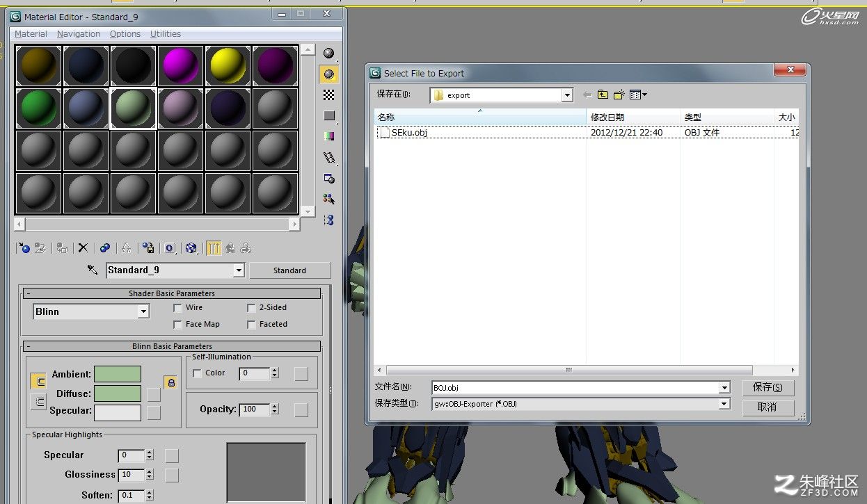Image resolution: width=867 pixels, height=504 pixels.
Task: Open the gw::OBJ-Exporter save type dropdown
Action: click(x=724, y=404)
